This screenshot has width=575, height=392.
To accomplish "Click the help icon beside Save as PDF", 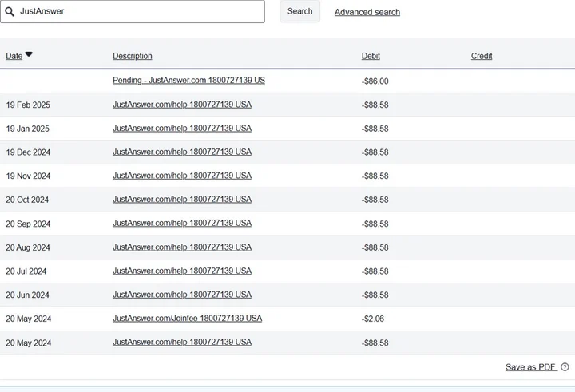I will (565, 366).
